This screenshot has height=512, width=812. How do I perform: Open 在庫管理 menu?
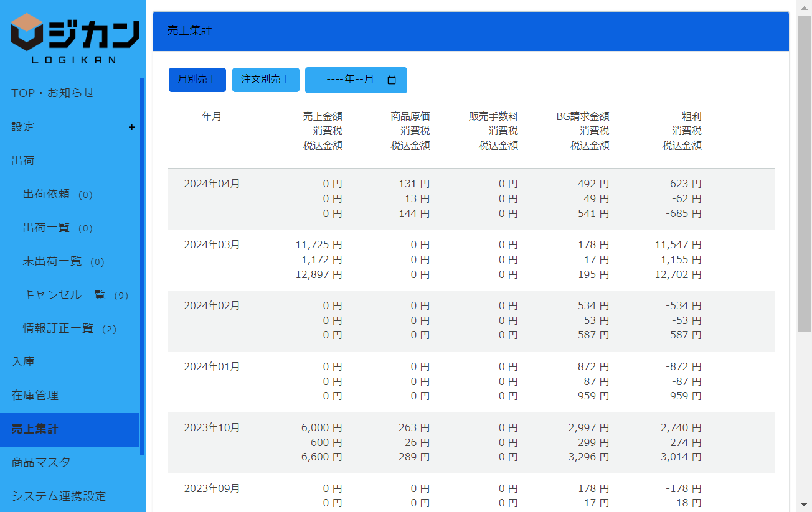(x=35, y=396)
